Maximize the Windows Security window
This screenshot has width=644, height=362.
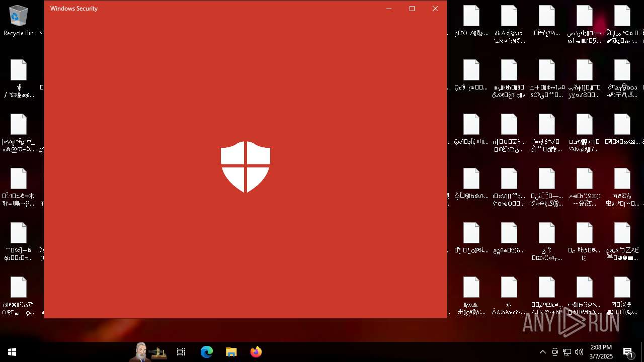[412, 9]
